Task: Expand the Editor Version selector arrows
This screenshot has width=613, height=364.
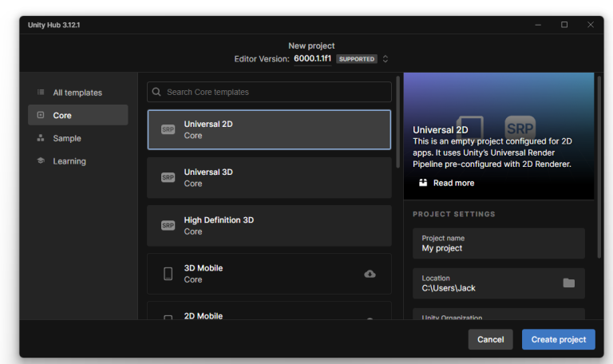Action: (386, 58)
